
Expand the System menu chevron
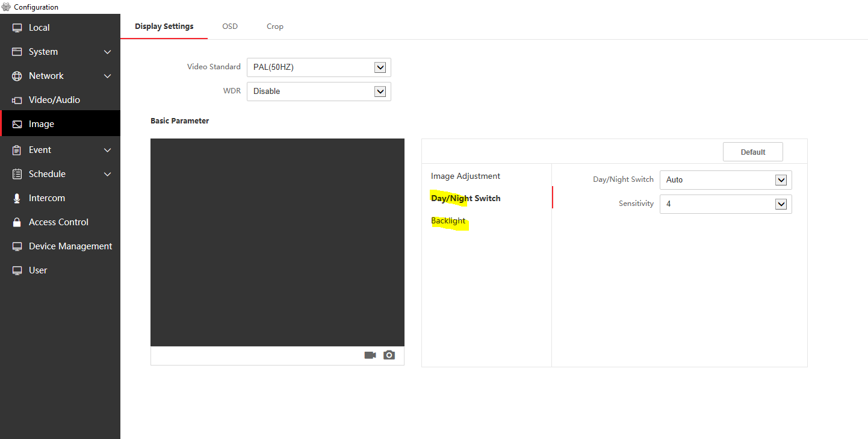tap(108, 52)
